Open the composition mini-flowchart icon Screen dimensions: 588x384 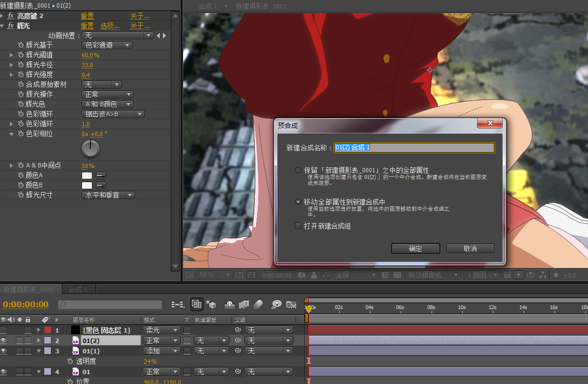pos(177,304)
